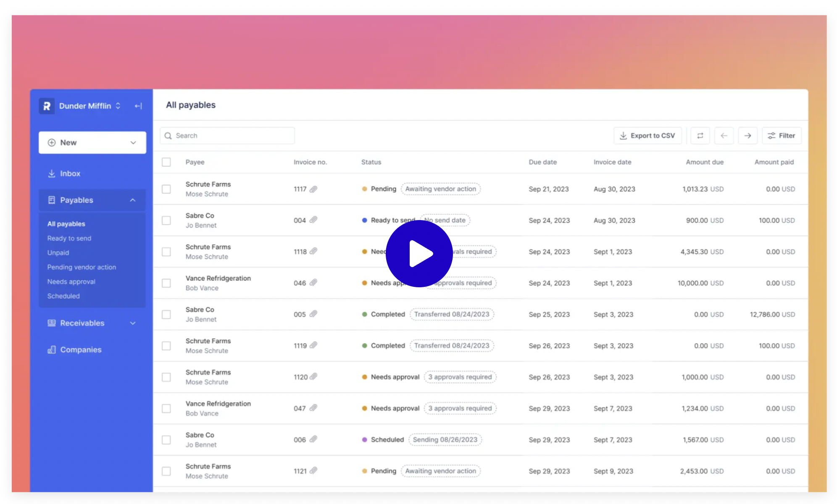837x504 pixels.
Task: Select Pending vendor action in sidebar
Action: pos(82,267)
